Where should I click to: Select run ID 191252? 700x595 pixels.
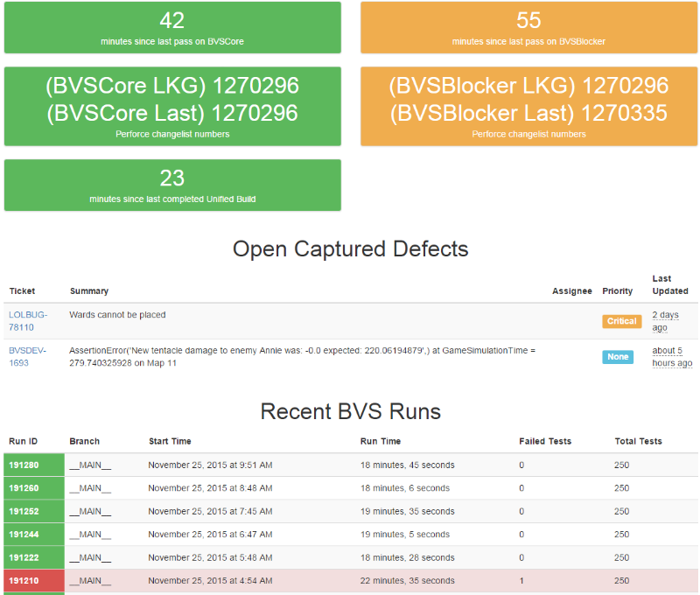click(24, 511)
